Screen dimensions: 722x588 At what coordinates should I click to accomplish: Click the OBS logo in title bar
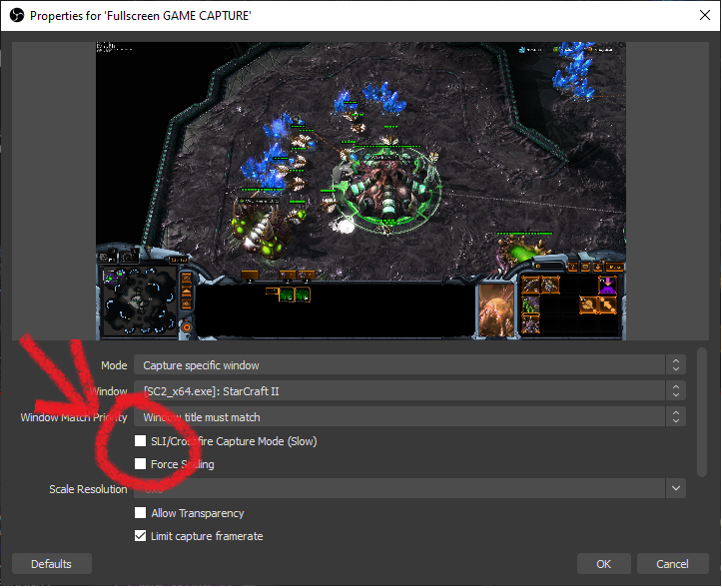pyautogui.click(x=17, y=15)
